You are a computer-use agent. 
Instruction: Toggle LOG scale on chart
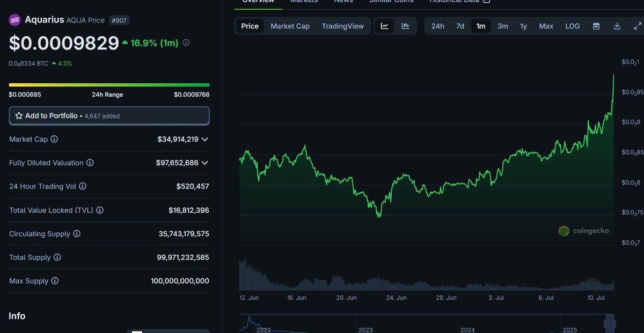pyautogui.click(x=573, y=26)
